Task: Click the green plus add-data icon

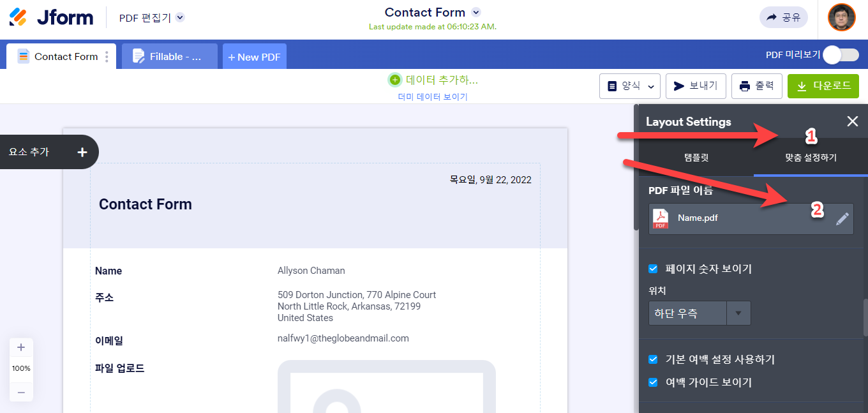Action: point(395,80)
